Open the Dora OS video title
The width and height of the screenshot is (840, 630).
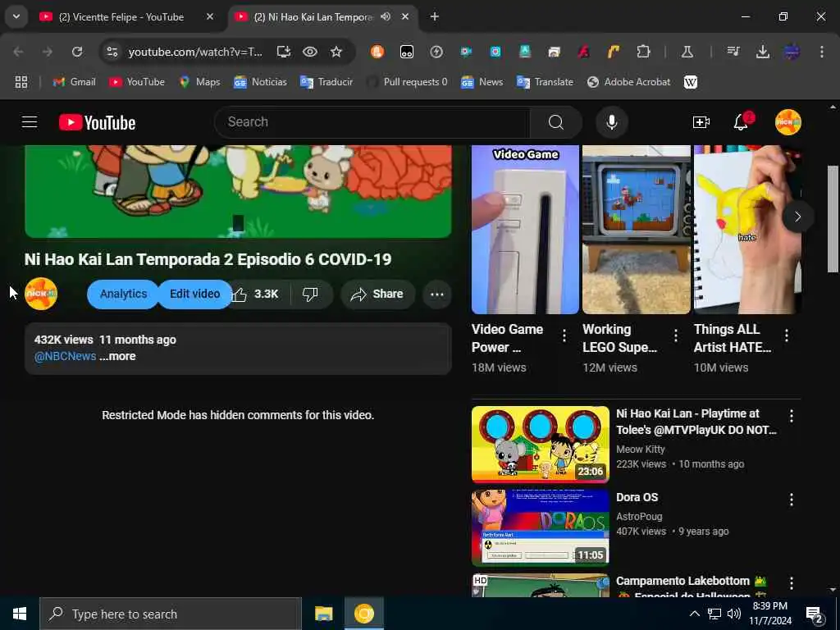637,497
